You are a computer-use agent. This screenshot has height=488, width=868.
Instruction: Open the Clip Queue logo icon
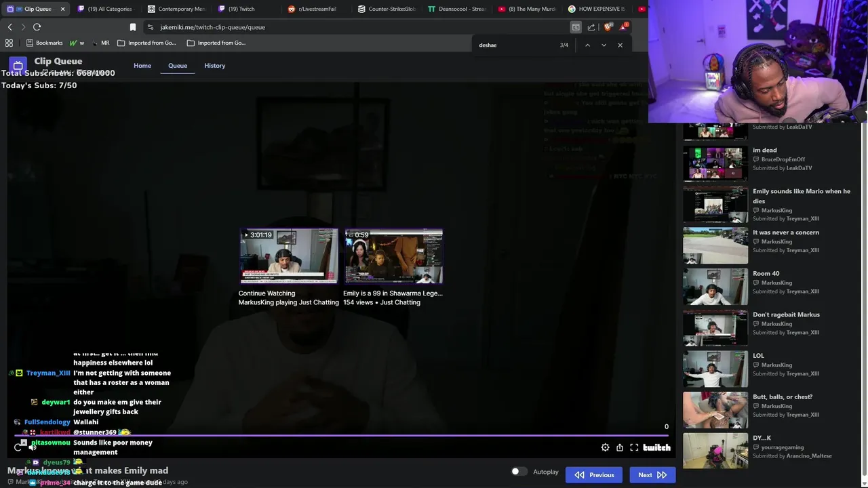pyautogui.click(x=18, y=66)
